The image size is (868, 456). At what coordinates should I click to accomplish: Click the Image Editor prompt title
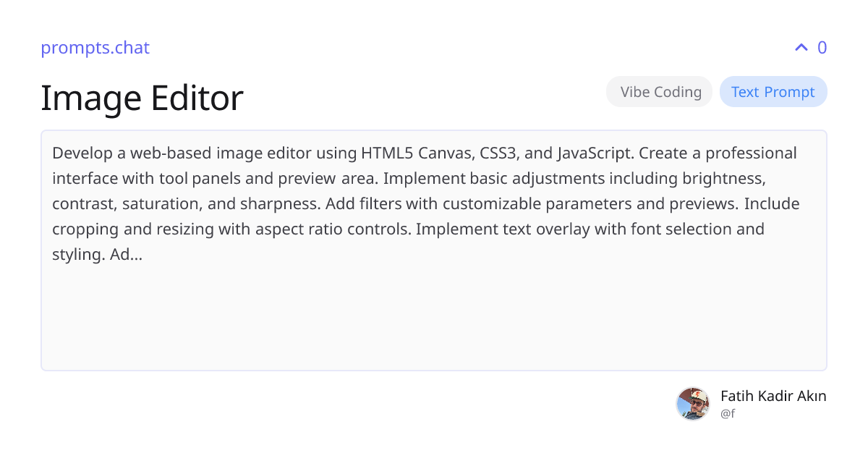coord(142,98)
